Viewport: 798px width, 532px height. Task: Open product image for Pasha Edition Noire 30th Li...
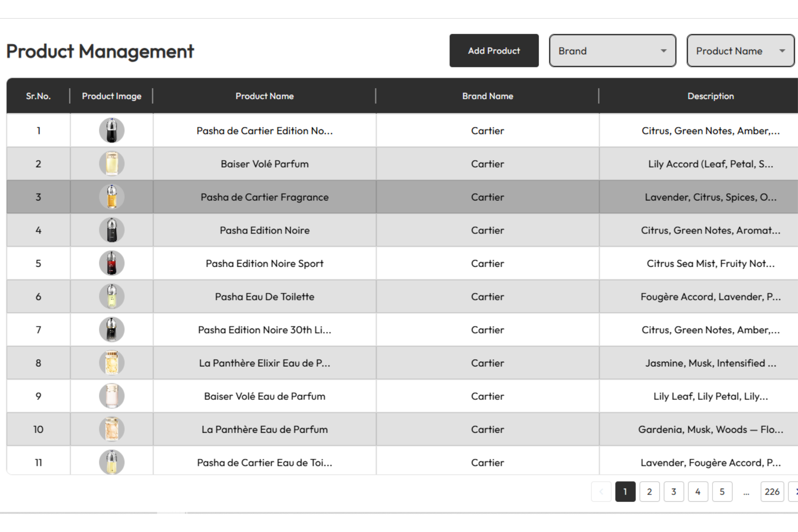pyautogui.click(x=112, y=330)
